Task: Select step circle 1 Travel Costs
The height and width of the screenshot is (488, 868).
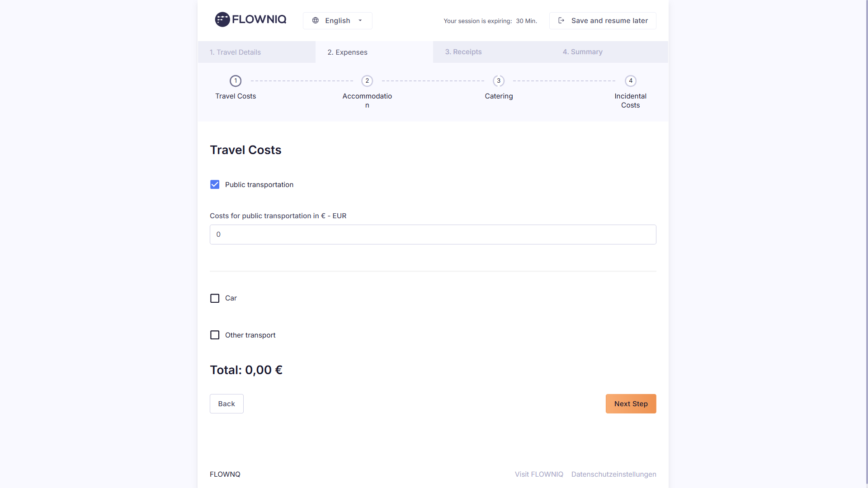Action: (236, 81)
